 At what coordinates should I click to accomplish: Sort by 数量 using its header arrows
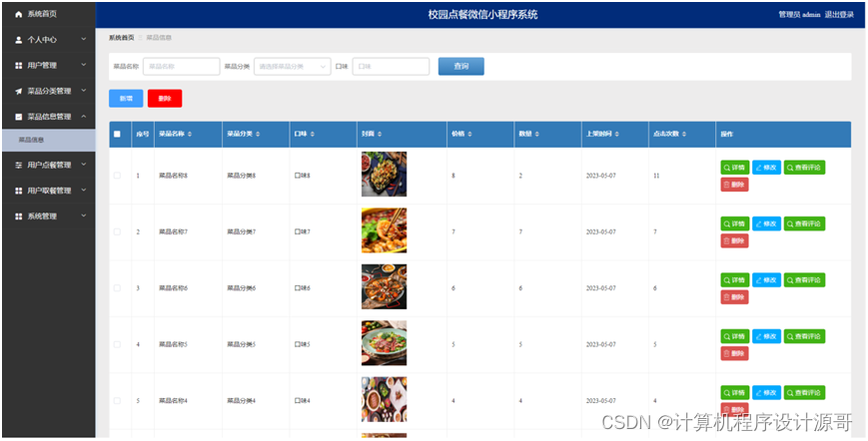click(537, 135)
